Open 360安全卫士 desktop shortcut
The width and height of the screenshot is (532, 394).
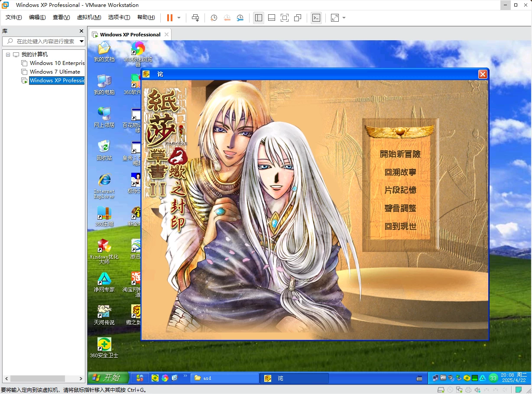104,348
